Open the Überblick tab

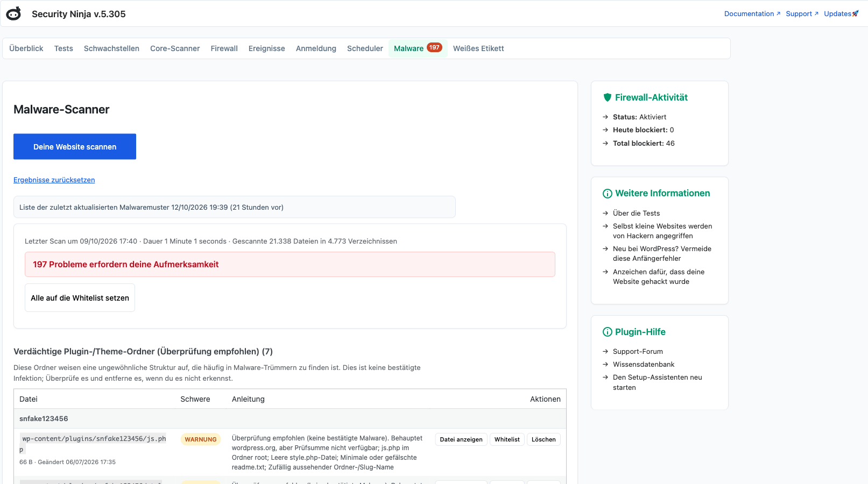click(26, 48)
